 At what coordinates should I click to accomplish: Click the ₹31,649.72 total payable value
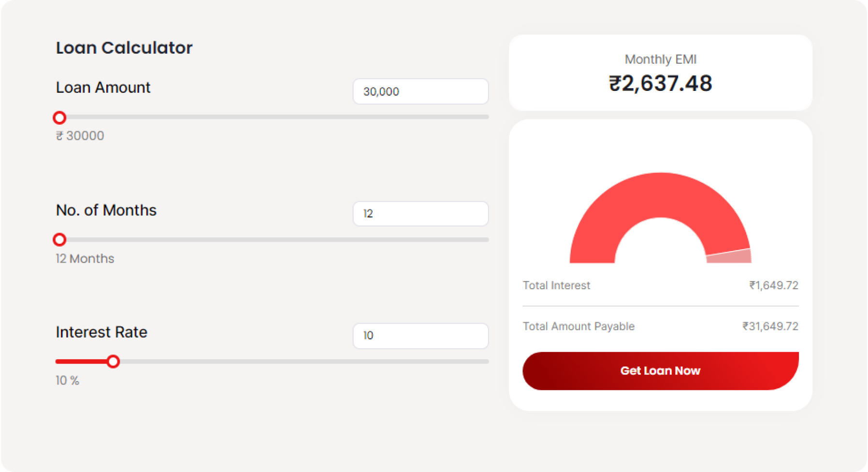tap(770, 326)
